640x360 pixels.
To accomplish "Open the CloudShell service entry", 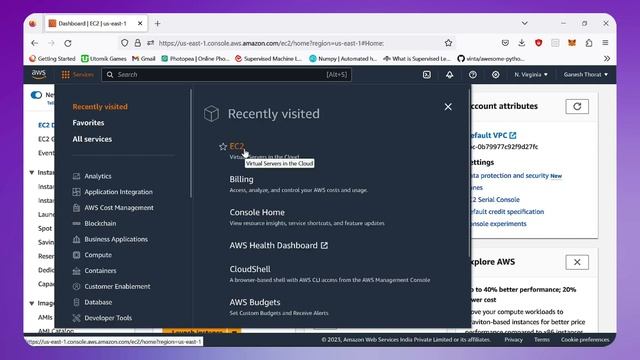I will tap(250, 269).
